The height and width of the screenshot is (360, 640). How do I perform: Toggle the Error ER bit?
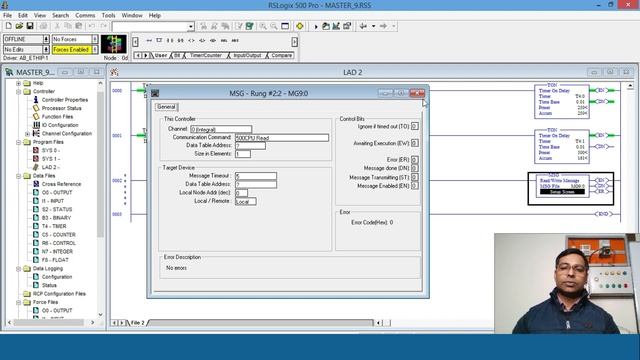point(414,160)
